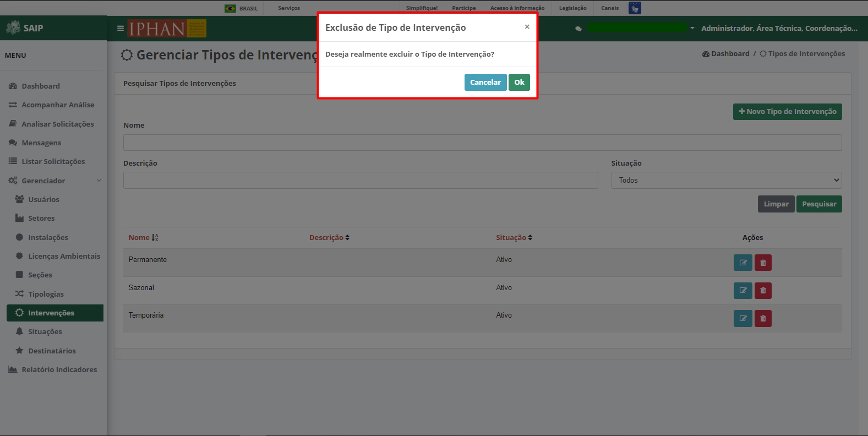Image resolution: width=868 pixels, height=436 pixels.
Task: Expand the user profile dropdown arrow
Action: [x=692, y=28]
